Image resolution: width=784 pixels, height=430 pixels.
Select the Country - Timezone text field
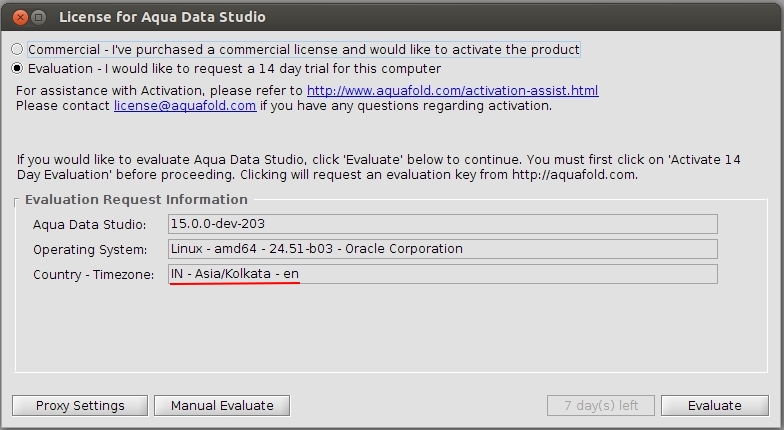pyautogui.click(x=442, y=274)
